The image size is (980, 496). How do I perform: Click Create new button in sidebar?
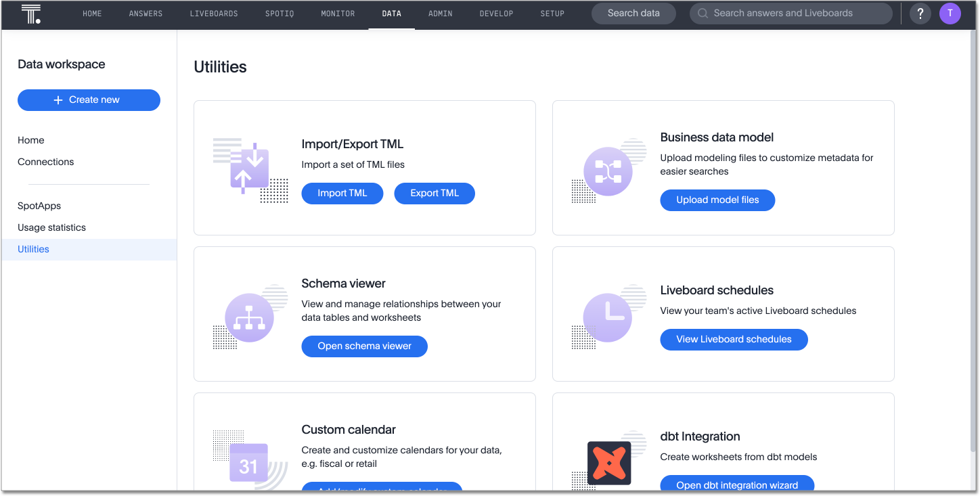(x=89, y=100)
